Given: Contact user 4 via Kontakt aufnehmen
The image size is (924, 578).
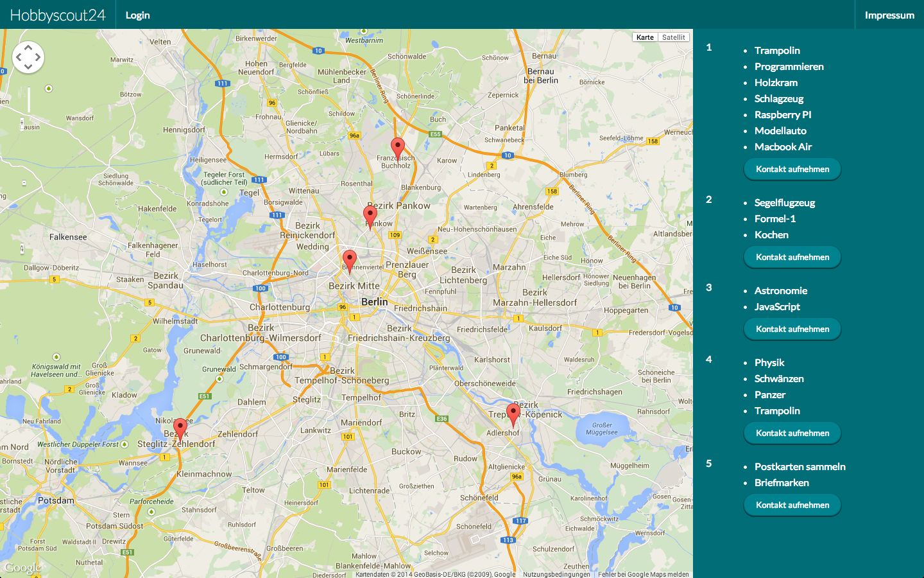Looking at the screenshot, I should coord(792,433).
